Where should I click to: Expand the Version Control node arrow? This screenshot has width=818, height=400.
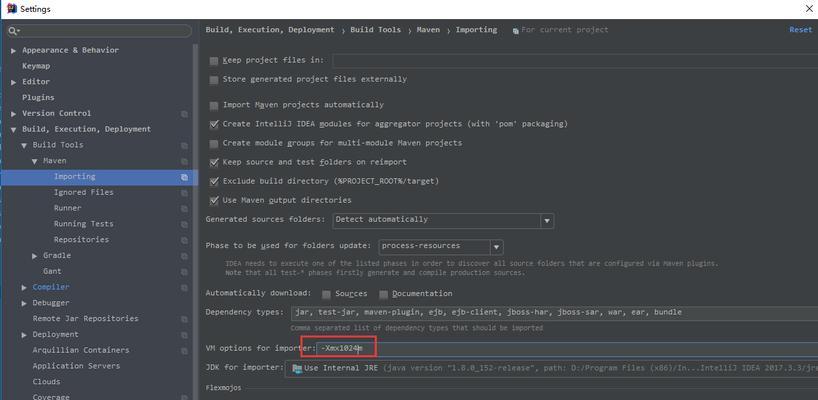pyautogui.click(x=14, y=114)
